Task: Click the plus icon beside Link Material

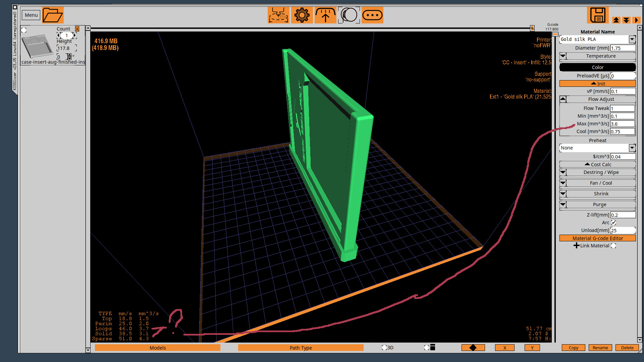Action: tap(576, 246)
